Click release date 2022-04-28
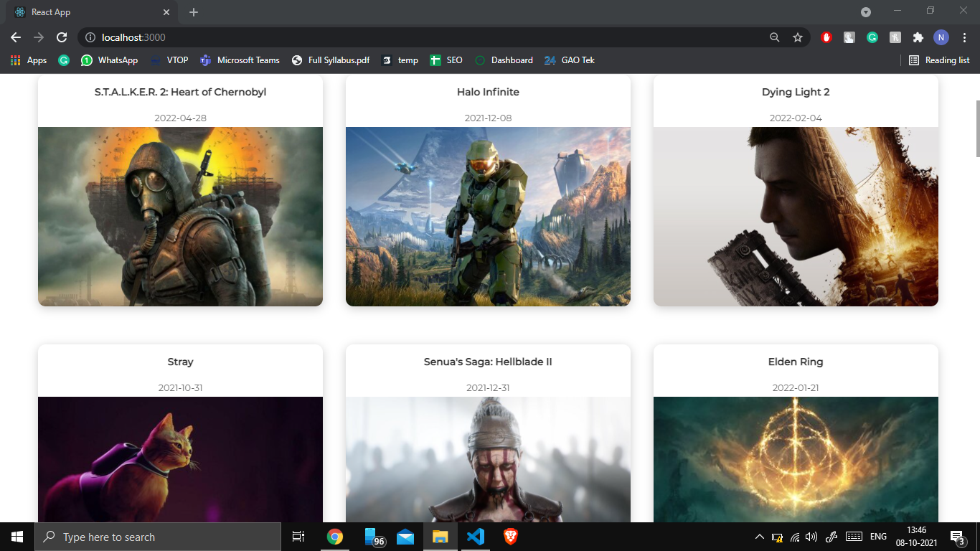The height and width of the screenshot is (551, 980). click(180, 118)
